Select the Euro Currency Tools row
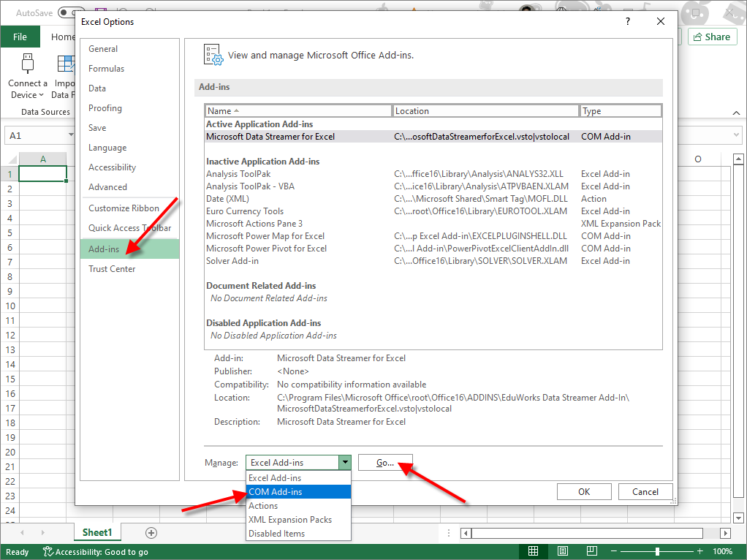The height and width of the screenshot is (560, 747). coord(433,211)
